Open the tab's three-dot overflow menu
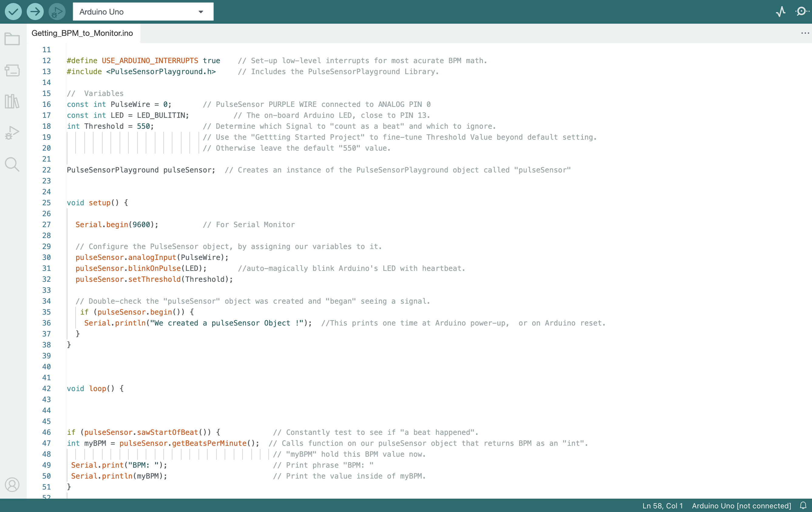 click(x=805, y=33)
